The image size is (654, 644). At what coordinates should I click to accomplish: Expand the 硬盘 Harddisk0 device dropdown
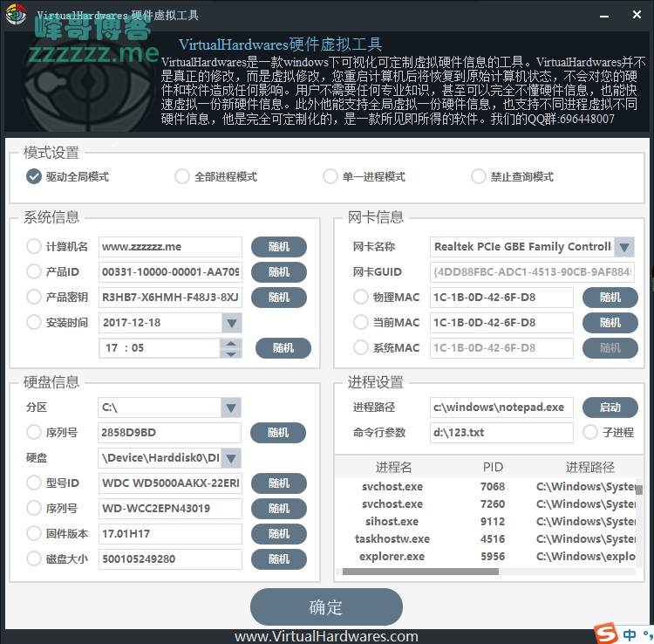click(230, 458)
